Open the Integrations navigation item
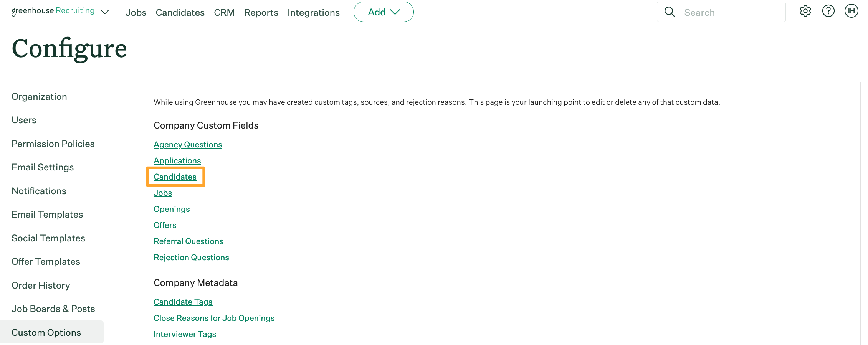 click(x=314, y=13)
